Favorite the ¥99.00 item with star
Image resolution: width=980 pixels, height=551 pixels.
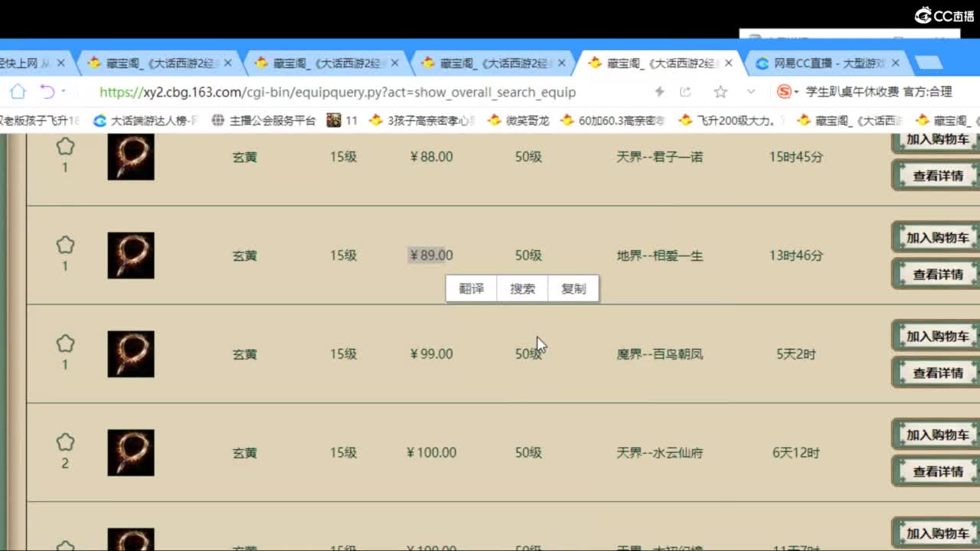pos(65,344)
